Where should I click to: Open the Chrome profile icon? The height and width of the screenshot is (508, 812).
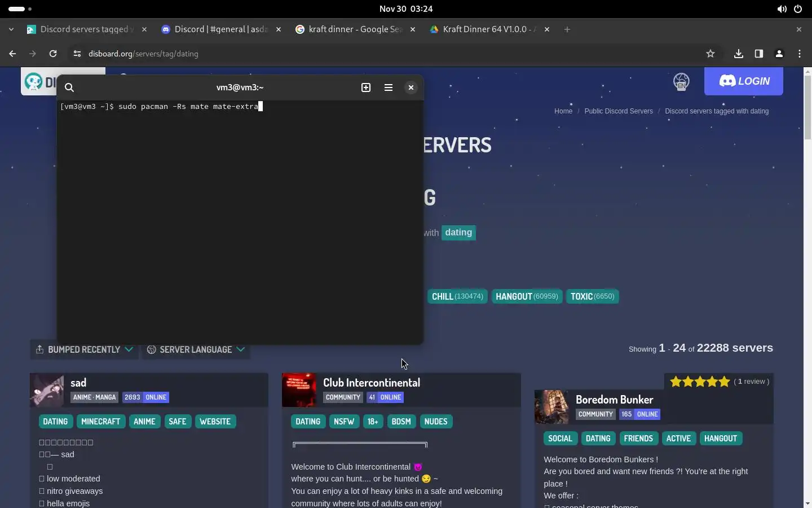click(x=779, y=54)
